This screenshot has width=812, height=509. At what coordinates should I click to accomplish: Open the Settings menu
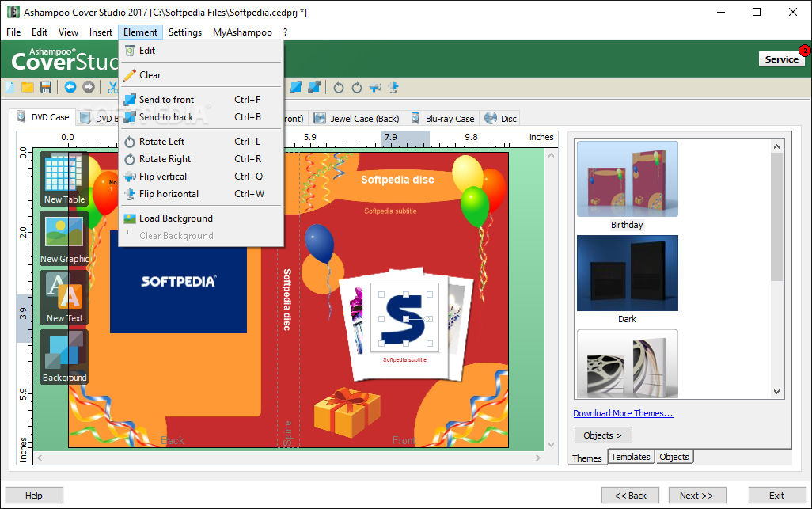pyautogui.click(x=185, y=32)
